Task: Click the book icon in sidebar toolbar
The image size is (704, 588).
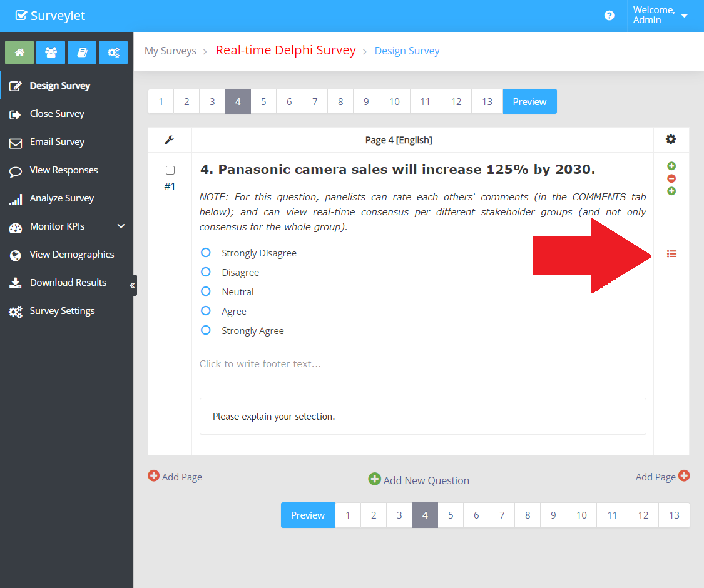Action: pos(82,53)
